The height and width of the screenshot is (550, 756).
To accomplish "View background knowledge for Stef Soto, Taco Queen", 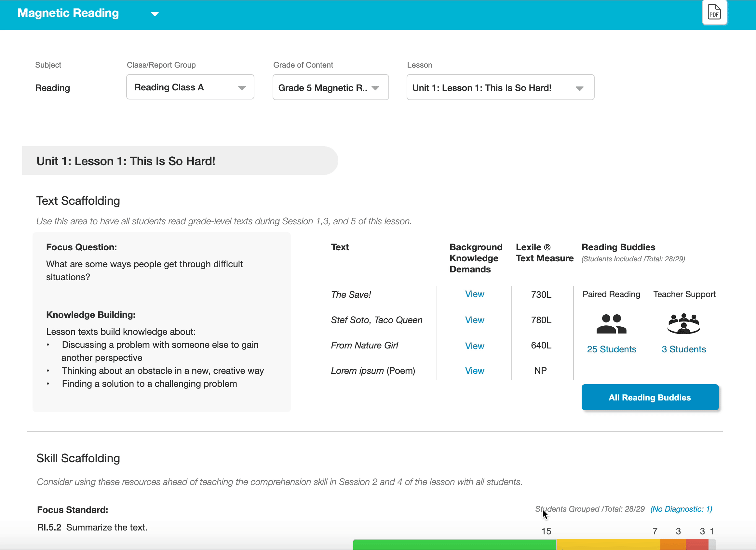I will (x=474, y=320).
